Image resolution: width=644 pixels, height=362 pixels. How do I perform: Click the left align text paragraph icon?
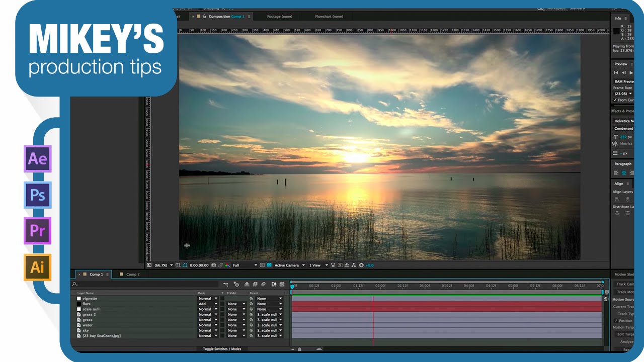[x=616, y=173]
